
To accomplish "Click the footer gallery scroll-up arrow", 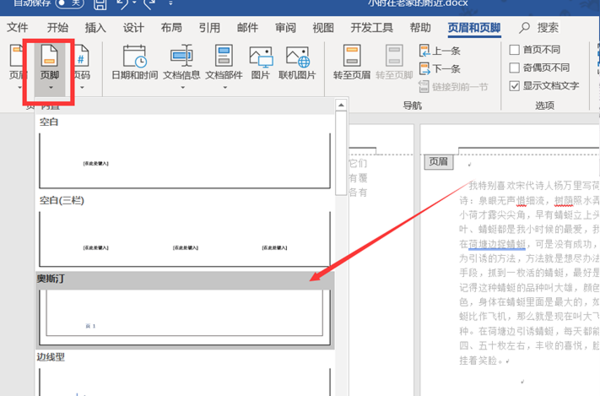I will (341, 105).
